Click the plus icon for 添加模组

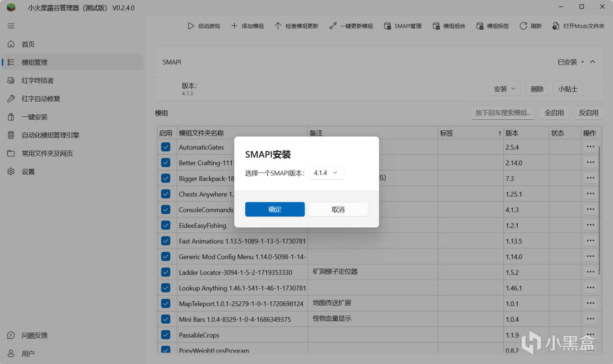coord(234,26)
